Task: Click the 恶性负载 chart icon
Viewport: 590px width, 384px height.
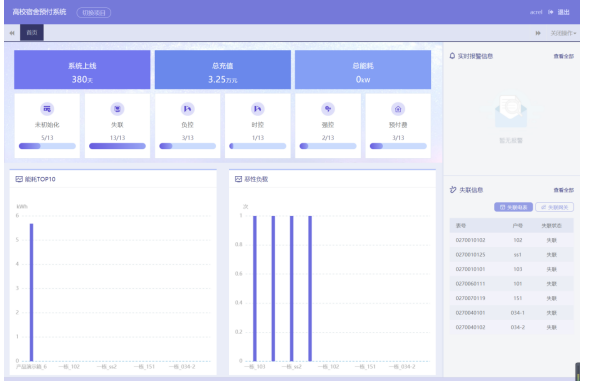Action: [238, 179]
